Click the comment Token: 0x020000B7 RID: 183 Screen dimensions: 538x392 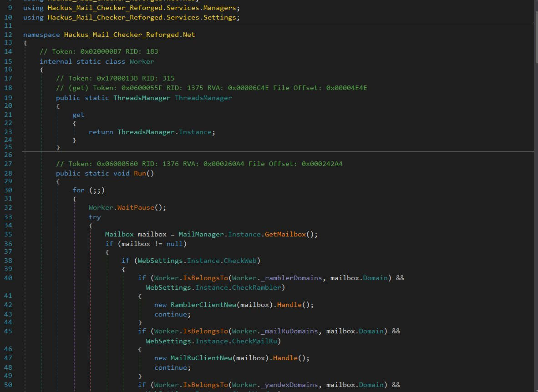pos(99,51)
